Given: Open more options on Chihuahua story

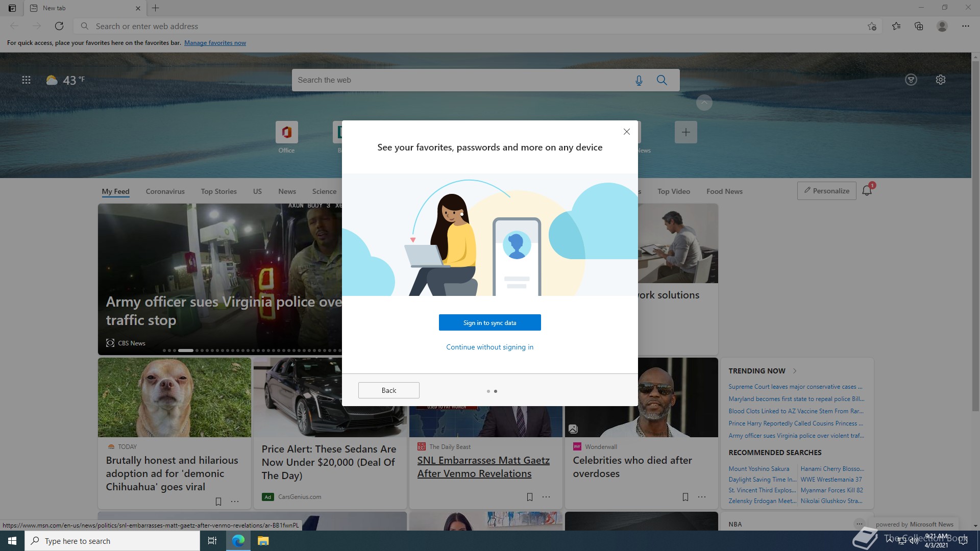Looking at the screenshot, I should [x=235, y=502].
